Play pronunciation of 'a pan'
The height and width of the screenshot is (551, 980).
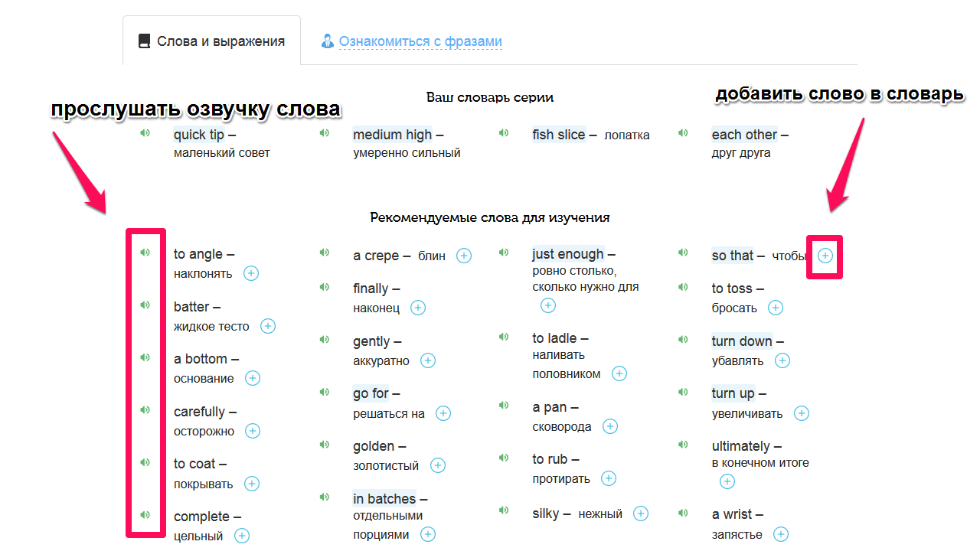504,406
